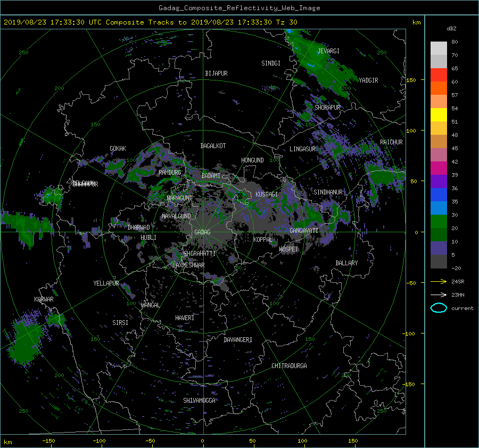Click the SHIVAMOGGA city label
479x448 pixels.
(x=199, y=401)
